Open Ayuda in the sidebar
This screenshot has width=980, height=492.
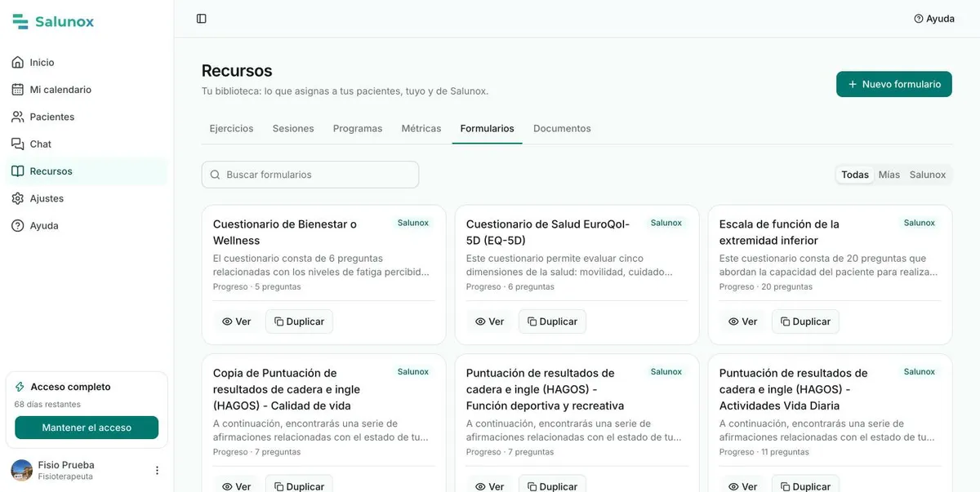85,226
